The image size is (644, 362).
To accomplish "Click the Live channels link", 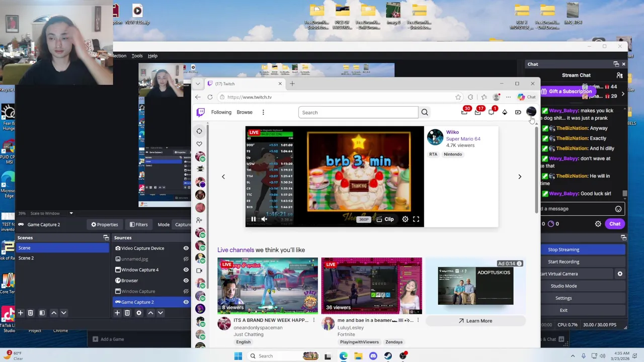I will pyautogui.click(x=235, y=250).
